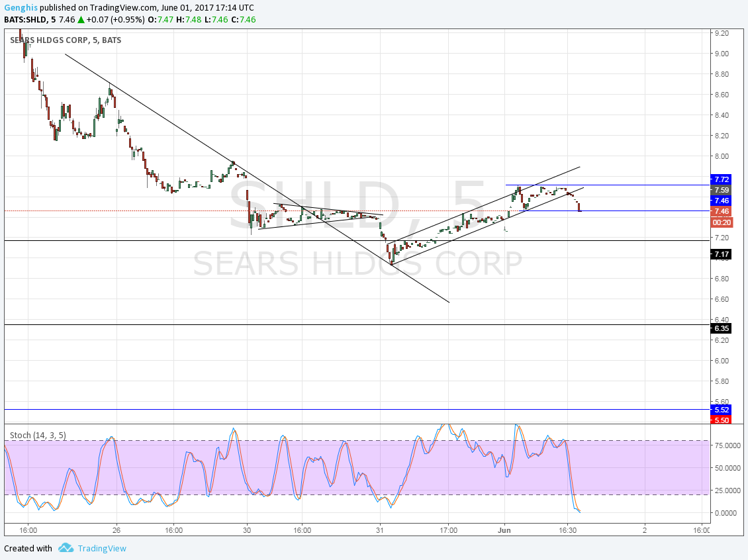This screenshot has width=748, height=560.
Task: Click the BATS:SHLD, 5 symbol text
Action: pyautogui.click(x=30, y=20)
